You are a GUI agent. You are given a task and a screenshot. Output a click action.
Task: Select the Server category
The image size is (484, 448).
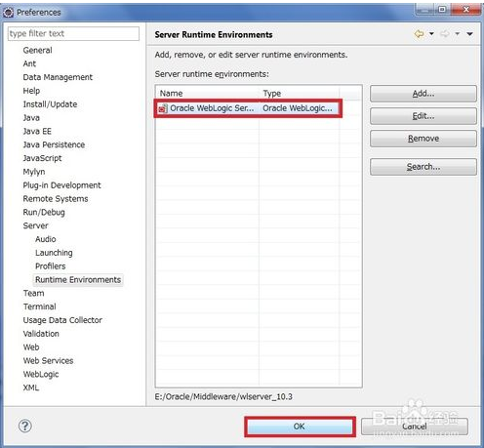(x=35, y=225)
